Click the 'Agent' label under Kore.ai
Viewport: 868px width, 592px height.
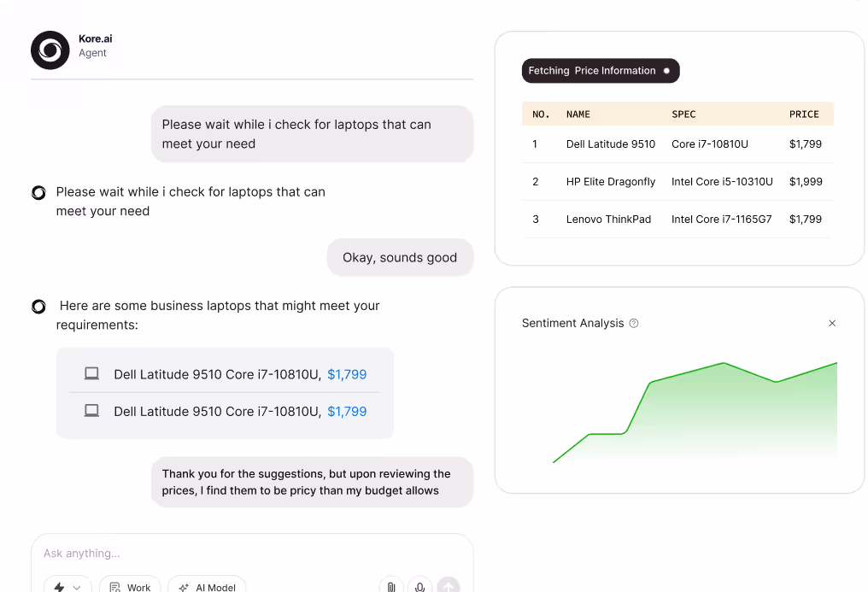click(x=92, y=53)
